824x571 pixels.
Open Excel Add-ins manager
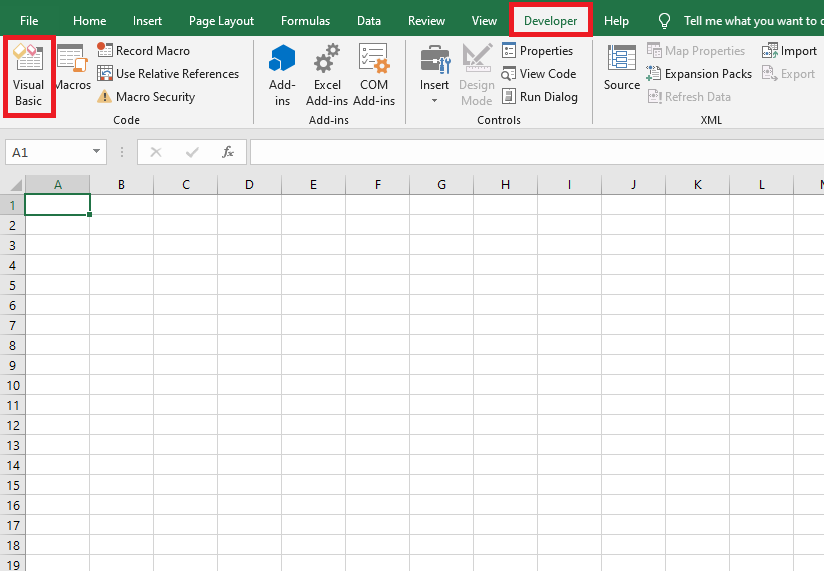pos(327,76)
